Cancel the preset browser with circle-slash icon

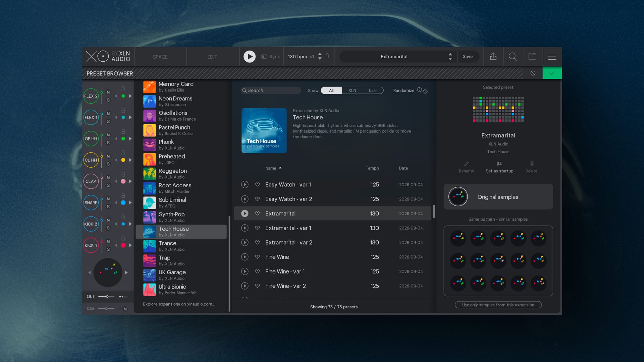[533, 73]
